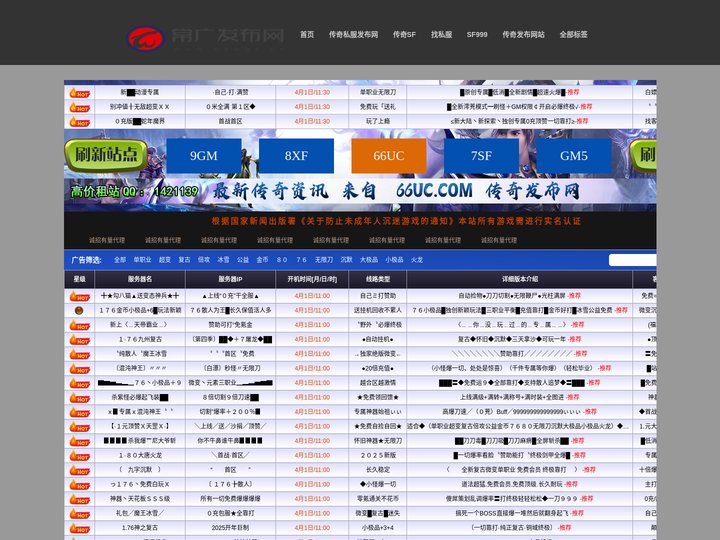The height and width of the screenshot is (540, 720).
Task: Open 传奇发布网站 navigation item
Action: [x=523, y=34]
